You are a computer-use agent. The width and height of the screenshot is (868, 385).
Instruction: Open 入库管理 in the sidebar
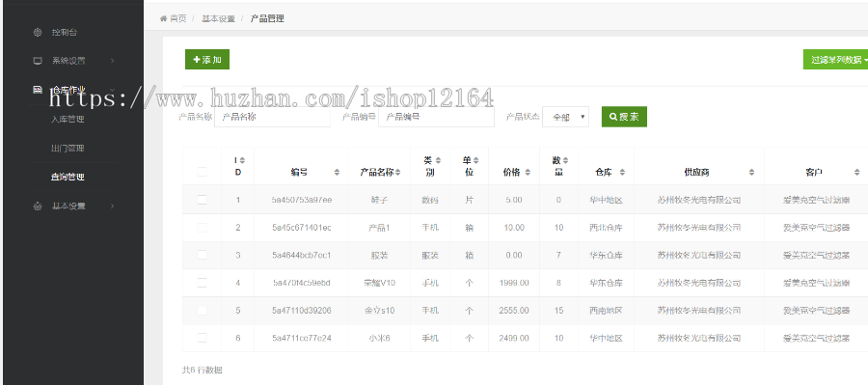pyautogui.click(x=68, y=119)
